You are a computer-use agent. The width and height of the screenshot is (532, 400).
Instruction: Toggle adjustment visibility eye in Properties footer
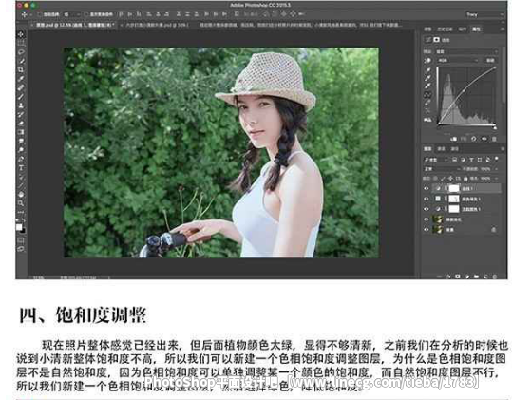[x=484, y=139]
